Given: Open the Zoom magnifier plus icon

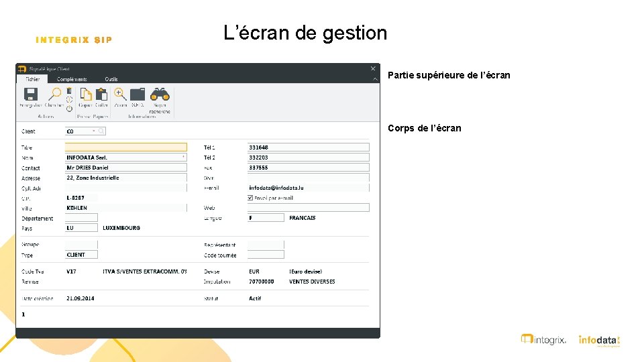Looking at the screenshot, I should pyautogui.click(x=120, y=95).
